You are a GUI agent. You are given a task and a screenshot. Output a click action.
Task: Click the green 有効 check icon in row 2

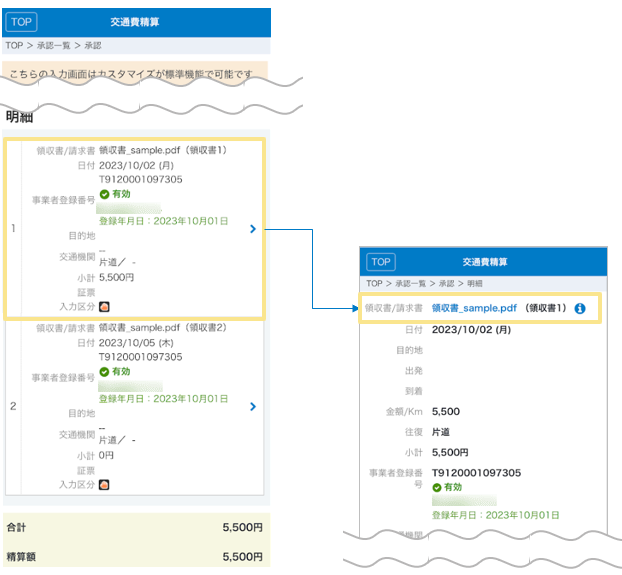pyautogui.click(x=105, y=371)
